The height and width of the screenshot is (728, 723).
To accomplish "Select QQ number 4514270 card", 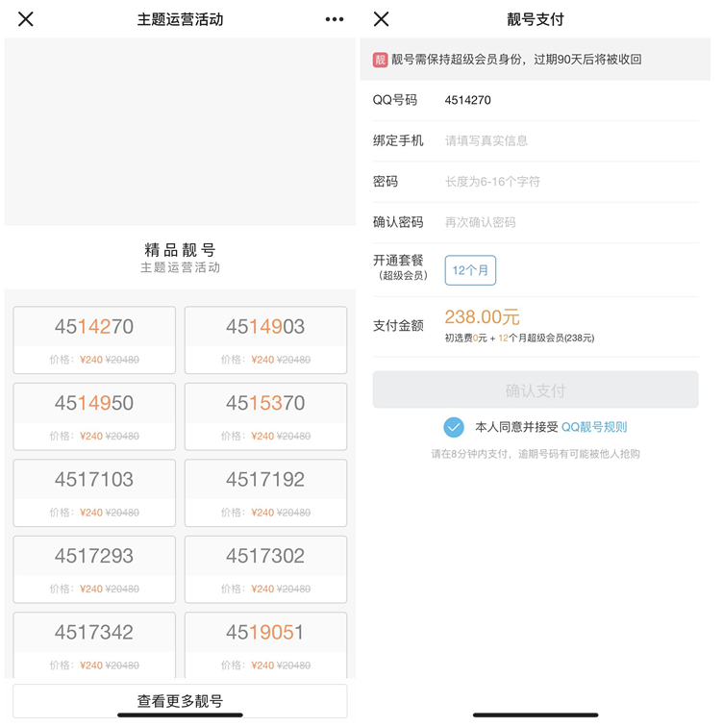I will click(94, 339).
